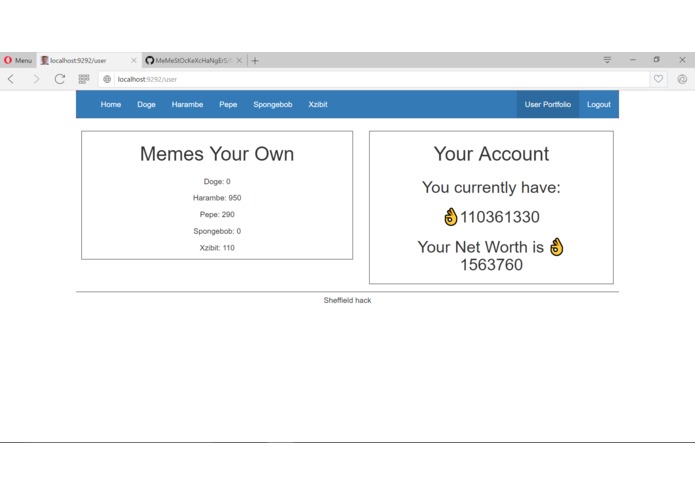Viewport: 695px width, 494px height.
Task: Click the 'Your Account' heading
Action: coord(491,154)
